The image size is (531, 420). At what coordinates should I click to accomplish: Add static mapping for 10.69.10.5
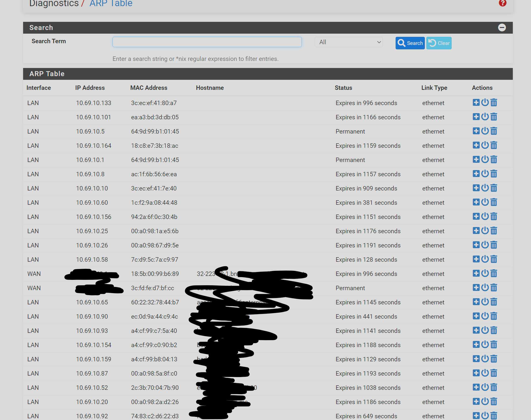(x=476, y=131)
